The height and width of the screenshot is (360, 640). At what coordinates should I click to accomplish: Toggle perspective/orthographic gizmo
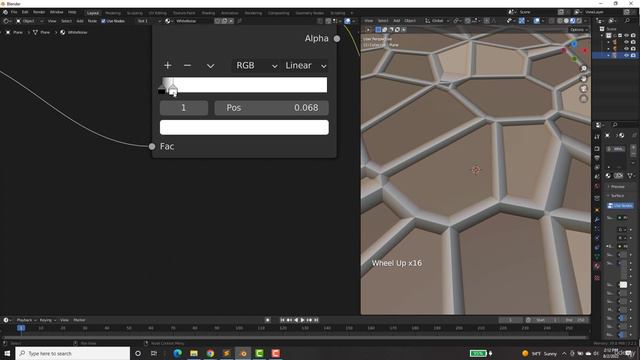point(584,99)
